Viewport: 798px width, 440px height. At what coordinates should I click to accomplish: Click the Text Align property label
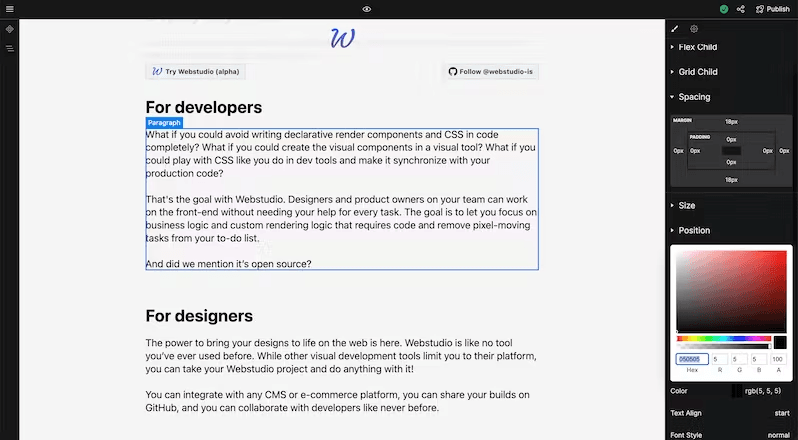coord(686,413)
